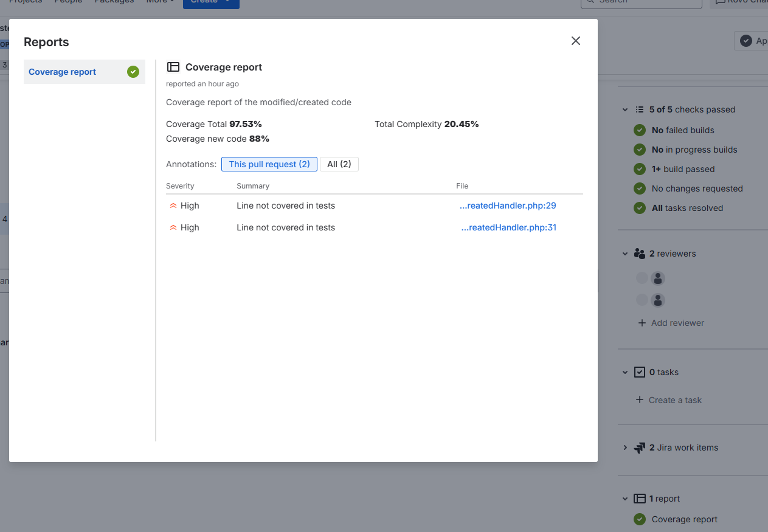
Task: Click the tasks checkbox icon
Action: click(x=640, y=372)
